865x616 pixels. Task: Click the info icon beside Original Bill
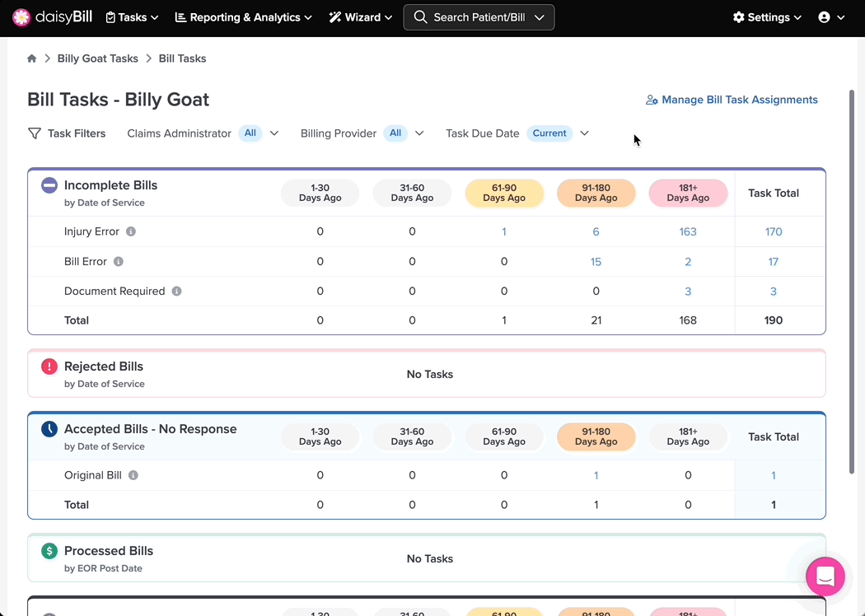click(133, 475)
